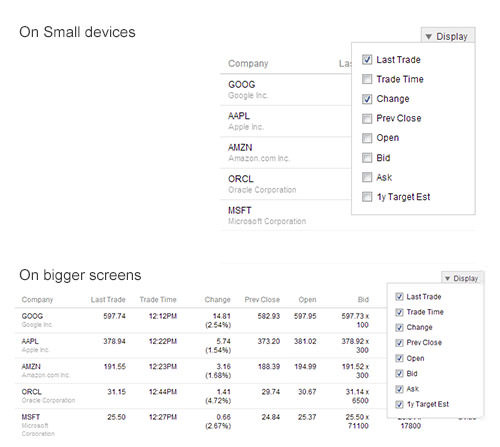This screenshot has width=500, height=447.
Task: Click ORCL bid 31.14 x 6500
Action: click(357, 396)
